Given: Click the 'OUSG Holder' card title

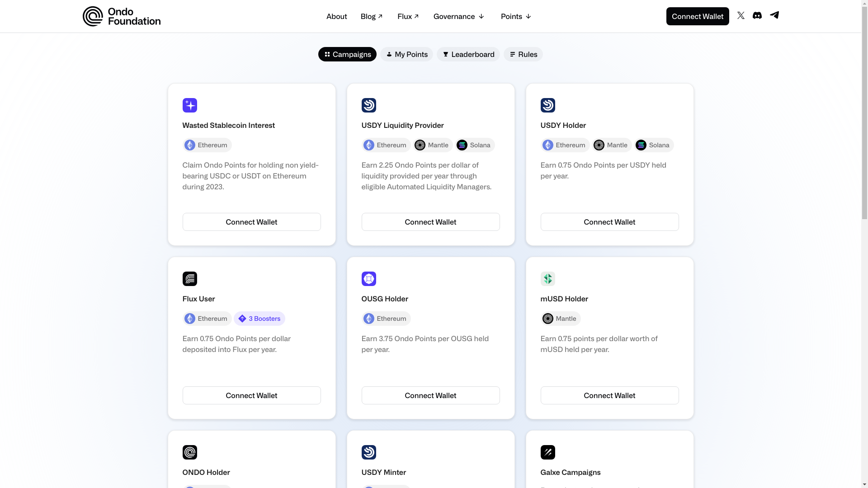Looking at the screenshot, I should (385, 299).
